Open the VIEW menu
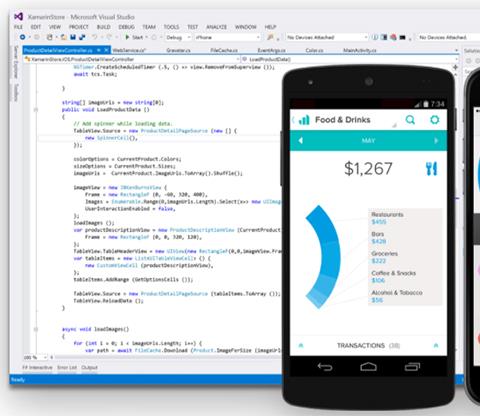The width and height of the screenshot is (480, 416). [x=55, y=27]
